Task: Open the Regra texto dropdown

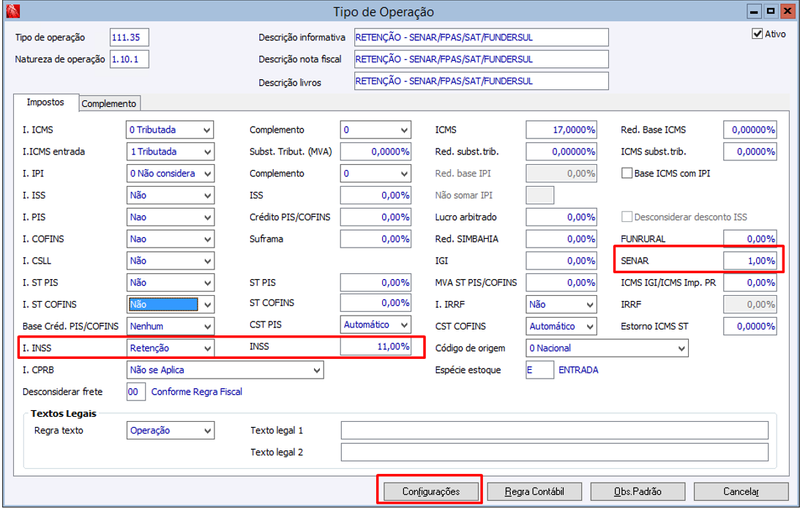Action: pyautogui.click(x=170, y=430)
